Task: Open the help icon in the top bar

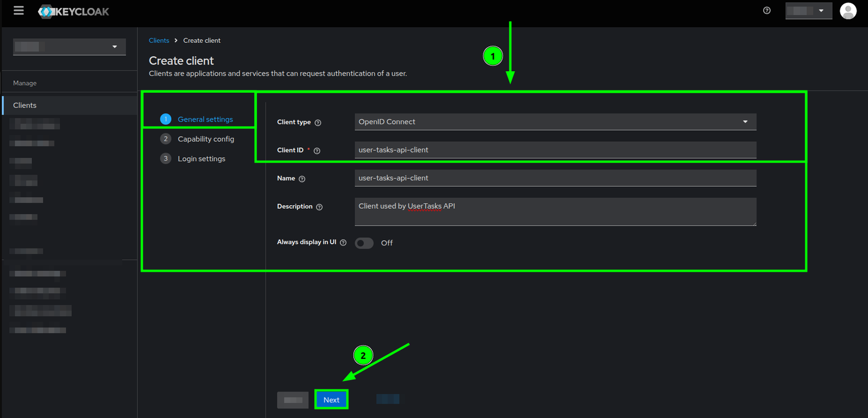Action: [766, 10]
